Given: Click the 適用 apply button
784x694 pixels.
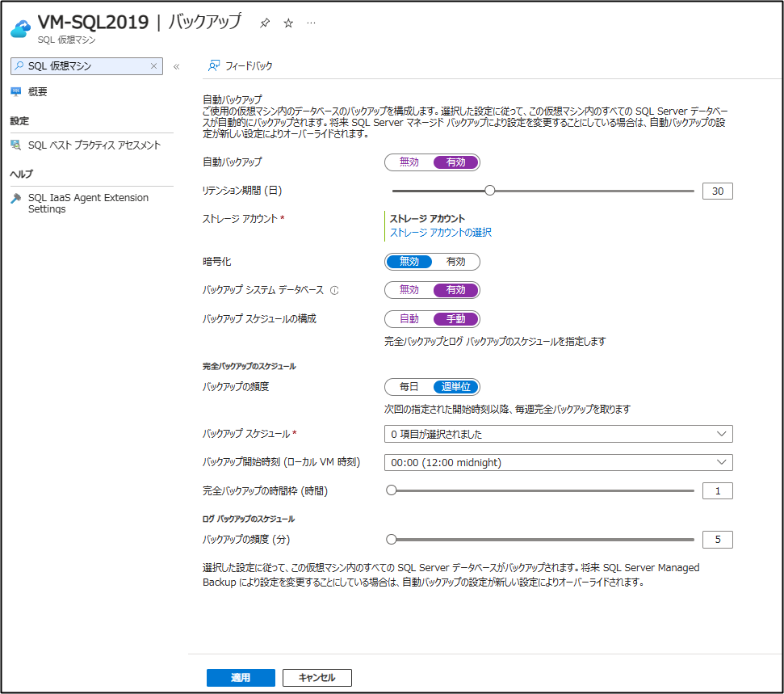Looking at the screenshot, I should click(x=241, y=678).
